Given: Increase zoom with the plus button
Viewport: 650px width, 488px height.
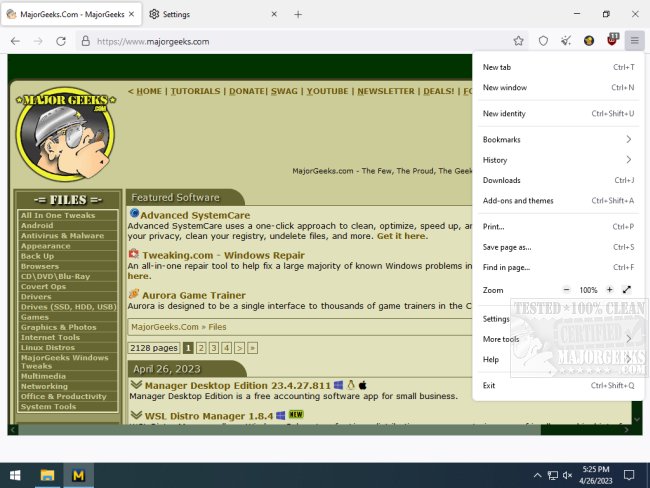Looking at the screenshot, I should click(x=609, y=289).
